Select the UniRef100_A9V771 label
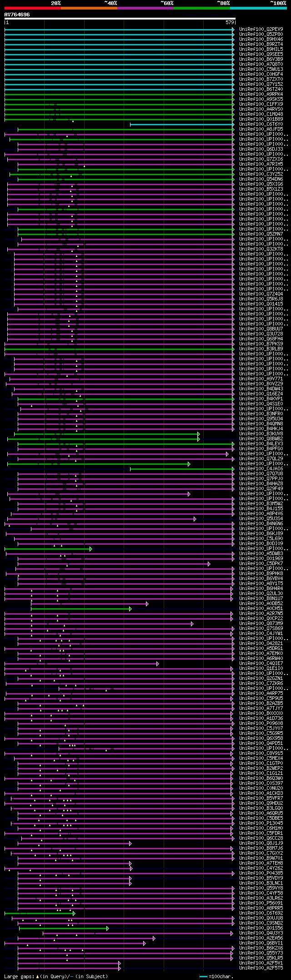The width and height of the screenshot is (291, 980). (261, 379)
